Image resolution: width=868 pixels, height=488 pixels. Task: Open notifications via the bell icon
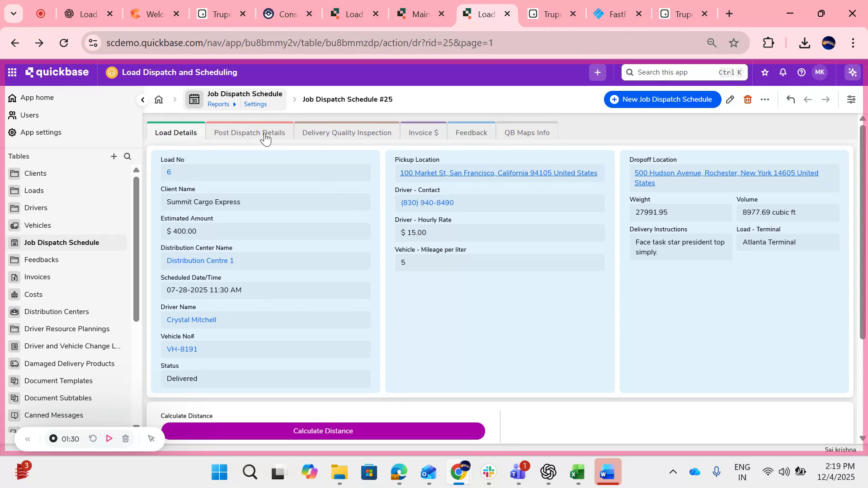click(x=782, y=72)
